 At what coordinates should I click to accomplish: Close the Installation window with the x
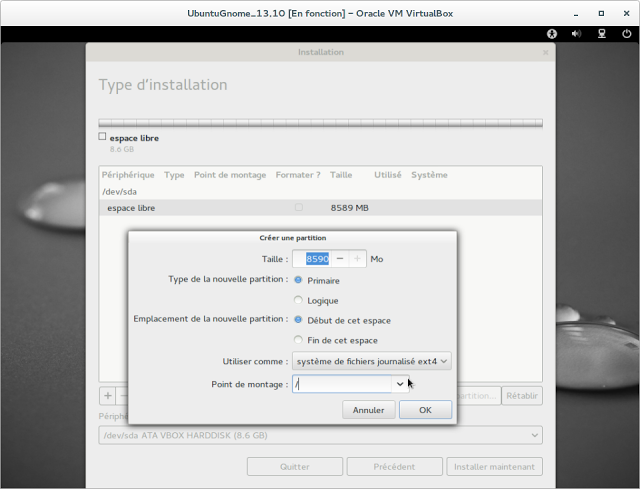(x=545, y=52)
